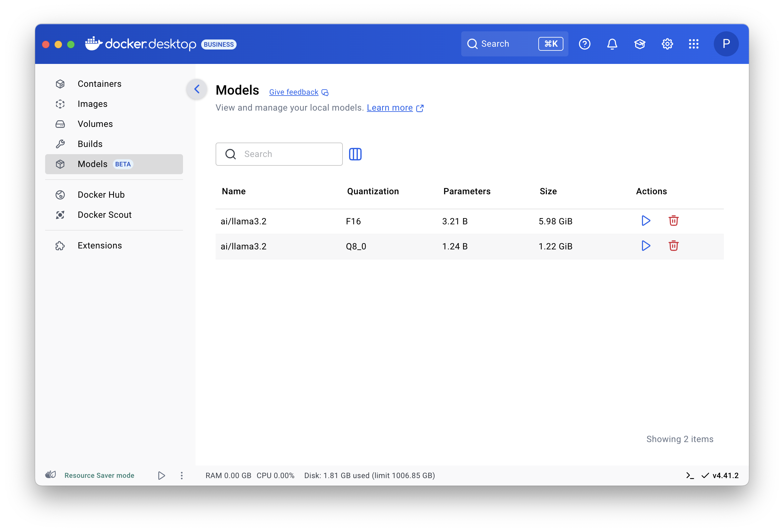784x532 pixels.
Task: Click the 1.24 B parameters cell
Action: pyautogui.click(x=455, y=246)
